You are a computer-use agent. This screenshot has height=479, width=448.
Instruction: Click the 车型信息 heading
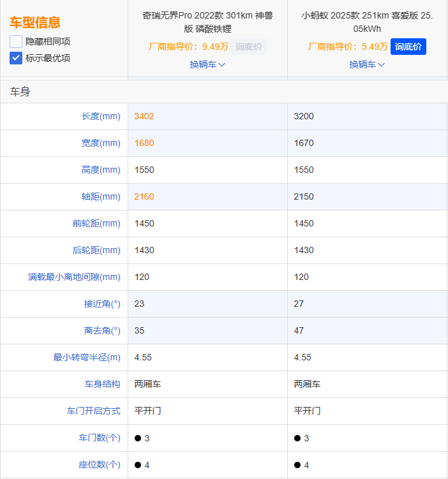coord(35,22)
